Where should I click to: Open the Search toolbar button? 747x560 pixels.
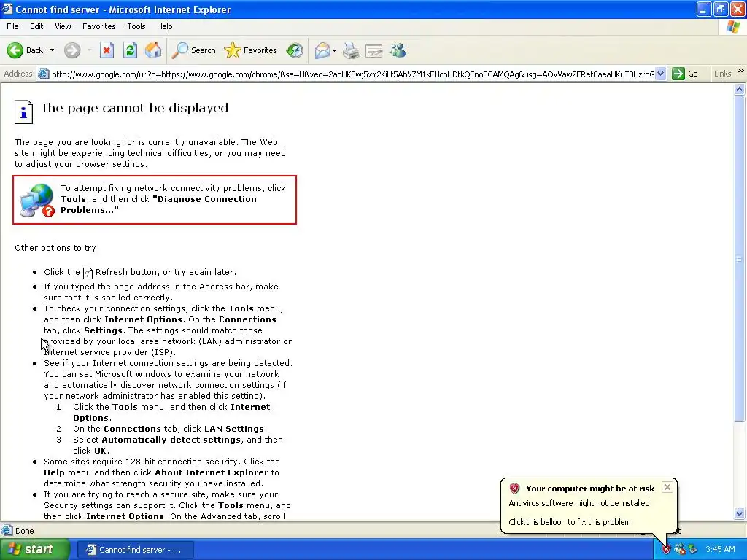(x=194, y=50)
